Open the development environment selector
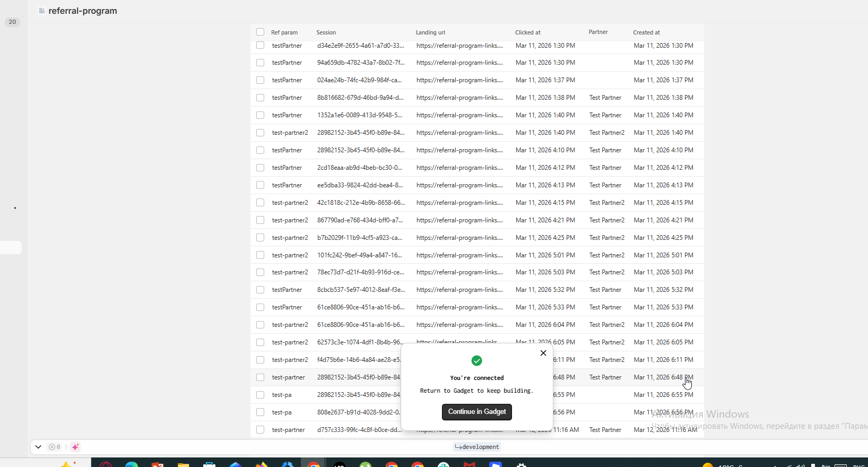868x467 pixels. pyautogui.click(x=477, y=447)
